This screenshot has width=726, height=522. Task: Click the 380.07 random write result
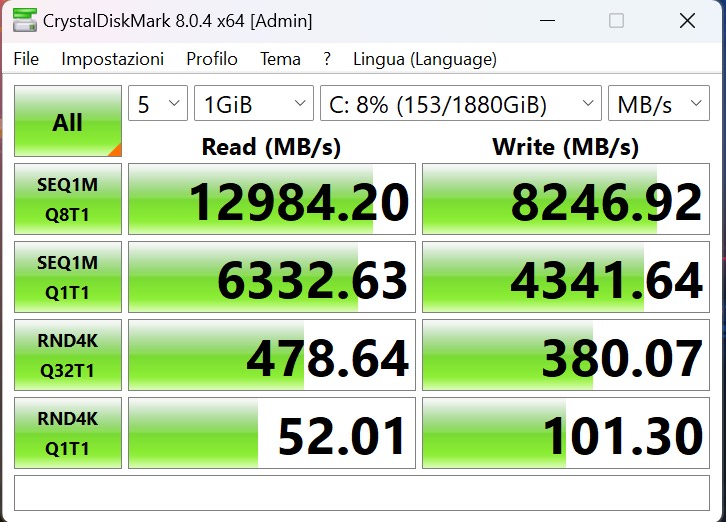point(566,355)
